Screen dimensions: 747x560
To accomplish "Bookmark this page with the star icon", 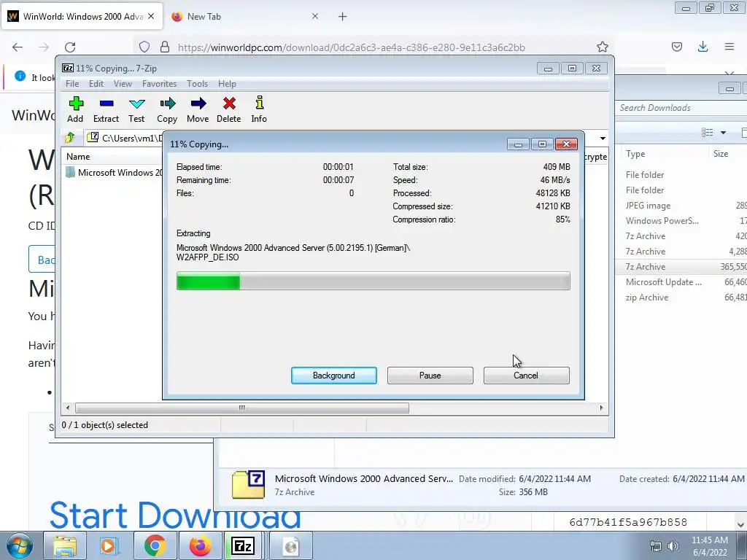I will click(x=602, y=47).
